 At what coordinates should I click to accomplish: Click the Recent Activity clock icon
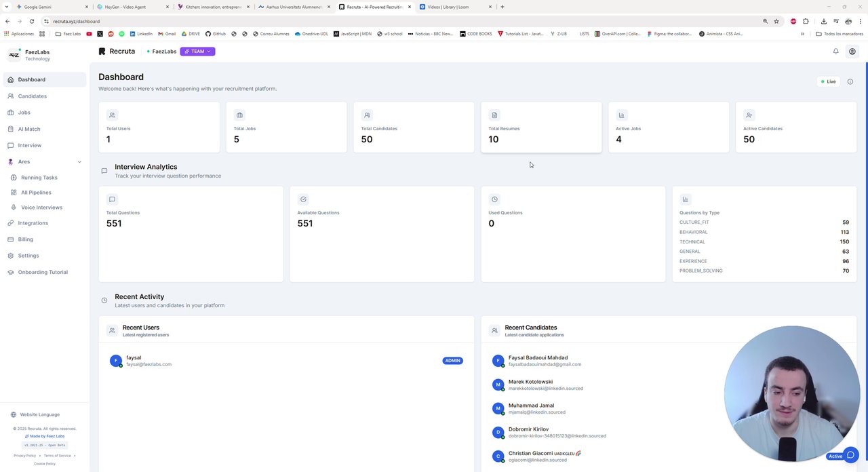[x=104, y=300]
